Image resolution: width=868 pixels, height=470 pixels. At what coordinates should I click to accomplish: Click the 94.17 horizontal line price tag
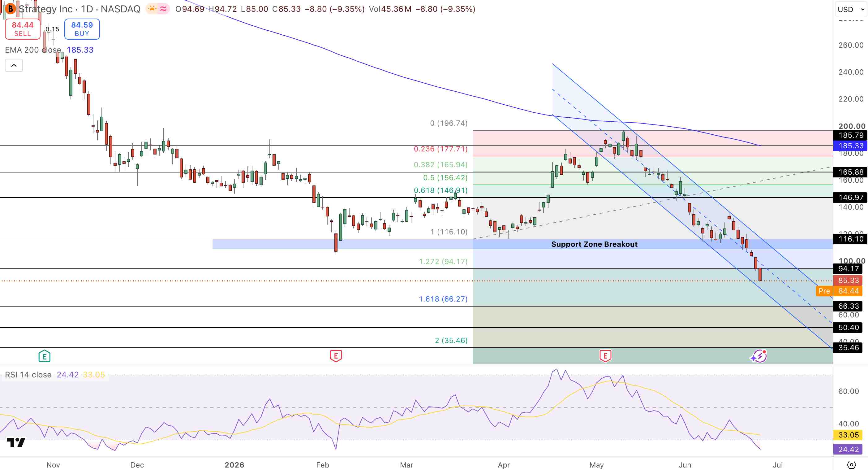pyautogui.click(x=848, y=269)
